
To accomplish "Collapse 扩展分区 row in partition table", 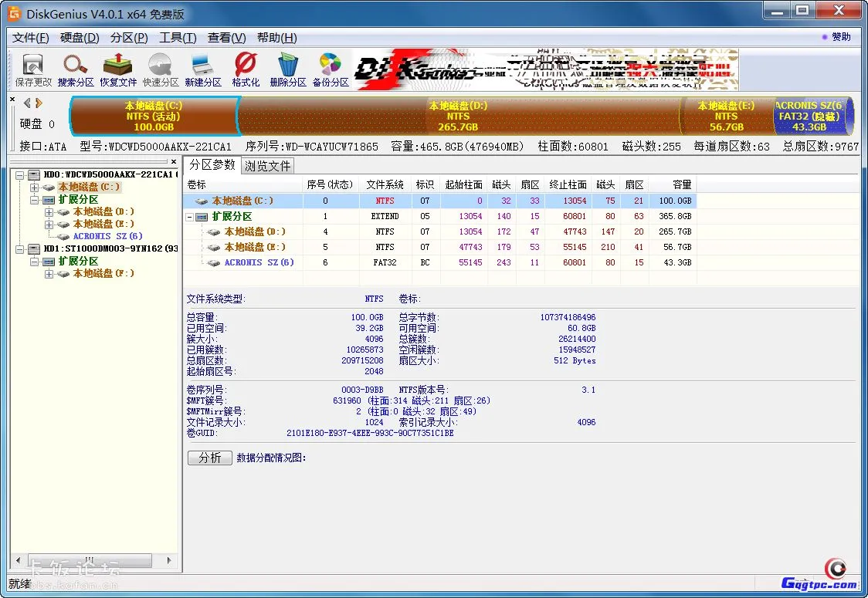I will [189, 216].
